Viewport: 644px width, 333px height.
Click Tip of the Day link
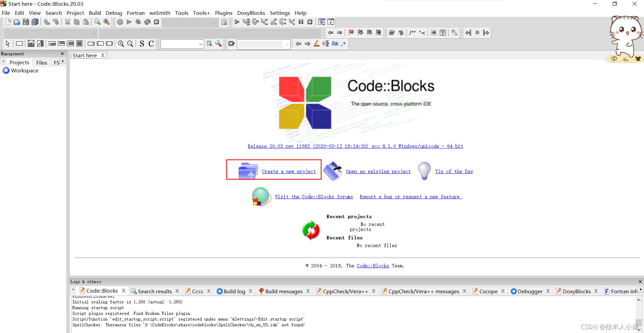[454, 171]
